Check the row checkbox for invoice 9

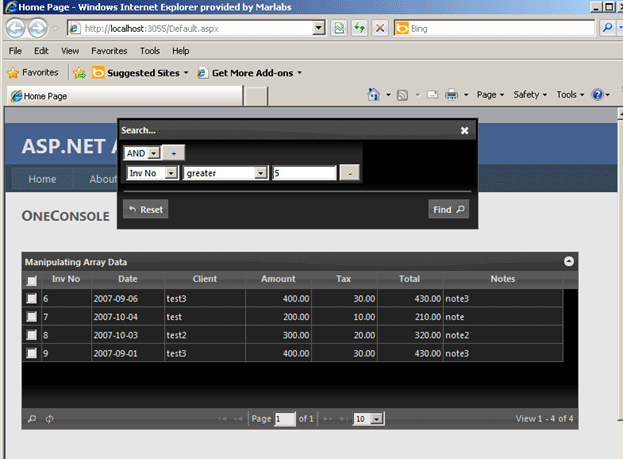tap(31, 353)
